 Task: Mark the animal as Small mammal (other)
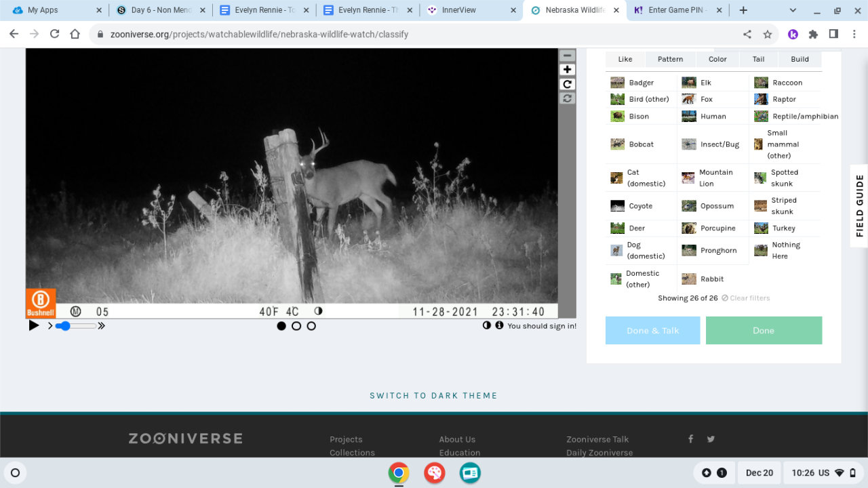tap(786, 144)
